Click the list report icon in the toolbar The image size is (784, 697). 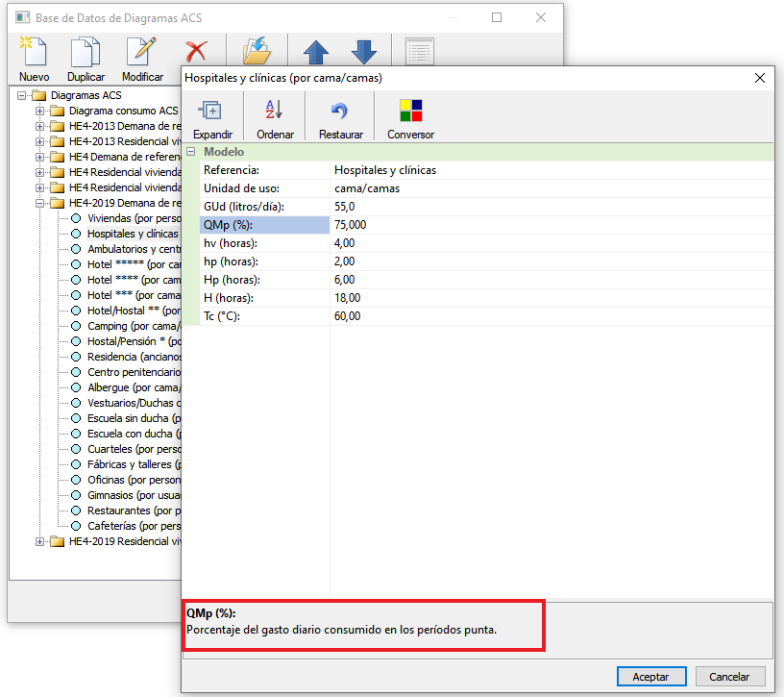pos(420,52)
